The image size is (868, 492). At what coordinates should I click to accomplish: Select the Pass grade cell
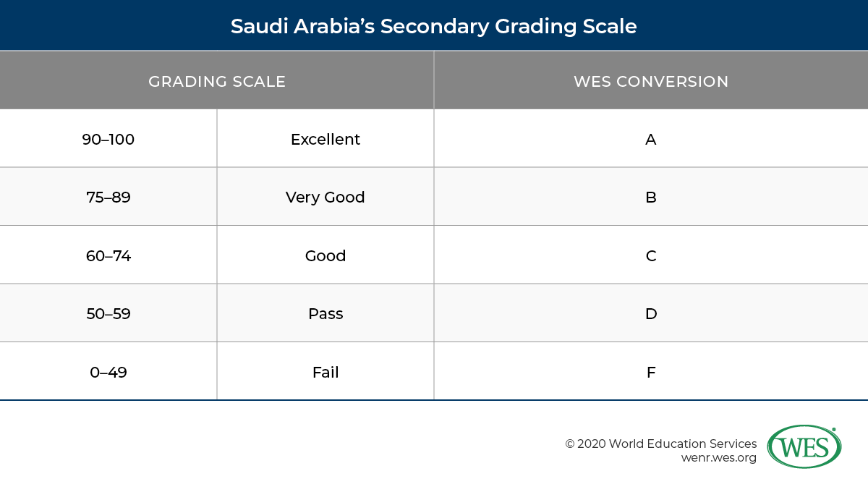pyautogui.click(x=325, y=314)
